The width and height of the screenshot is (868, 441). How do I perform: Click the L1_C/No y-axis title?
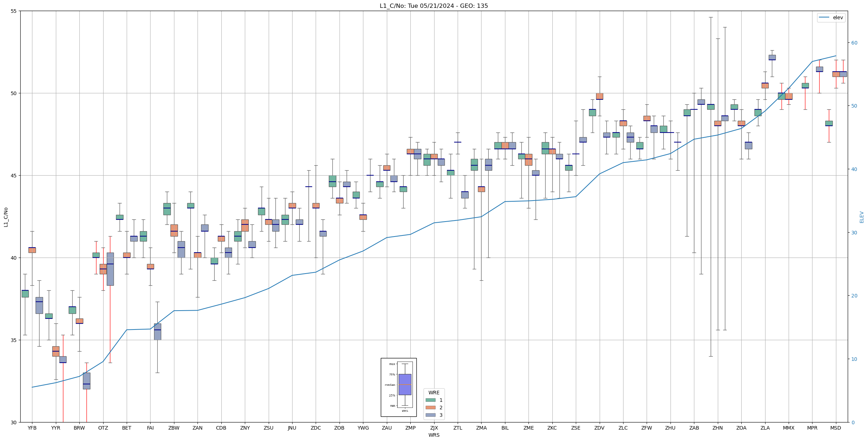tap(6, 217)
